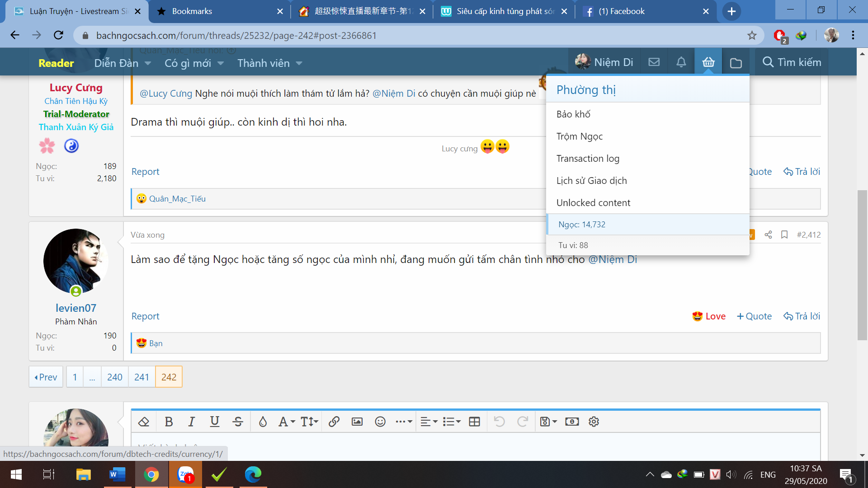Open the notification bell alerts
The width and height of the screenshot is (868, 488).
point(681,62)
